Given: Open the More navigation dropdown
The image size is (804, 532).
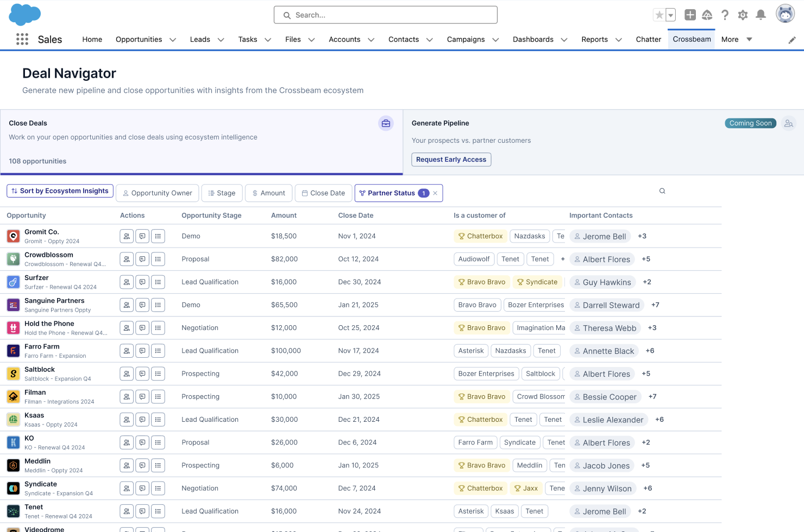Looking at the screenshot, I should (737, 40).
